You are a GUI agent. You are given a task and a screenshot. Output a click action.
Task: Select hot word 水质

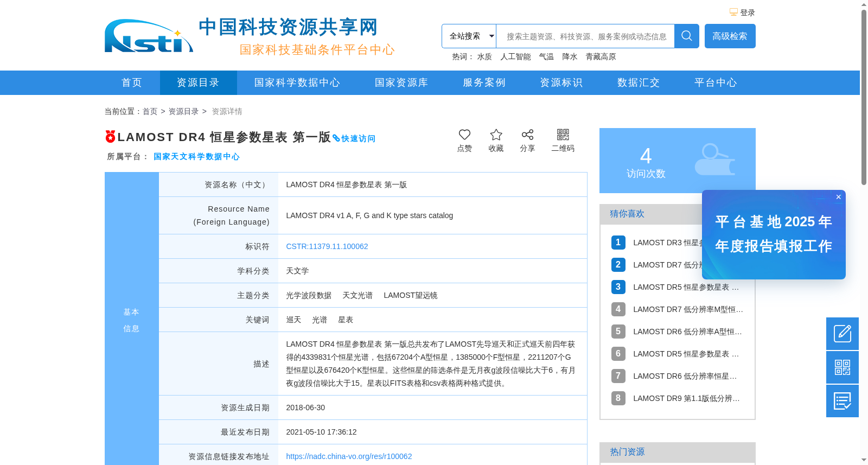(x=484, y=56)
